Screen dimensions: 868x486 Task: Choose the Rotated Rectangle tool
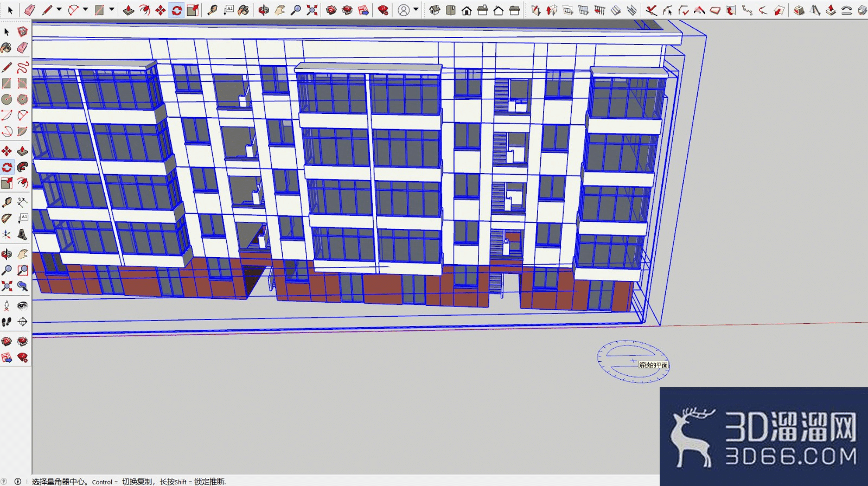pos(22,83)
